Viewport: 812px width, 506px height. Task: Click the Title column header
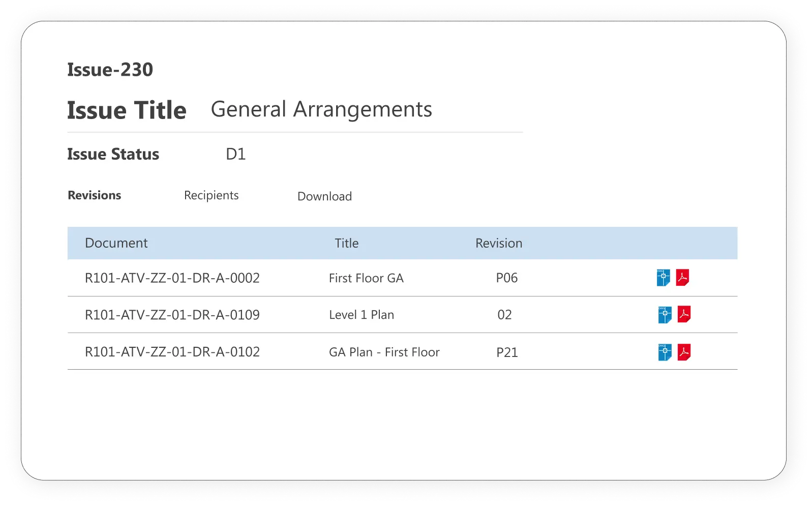point(346,243)
